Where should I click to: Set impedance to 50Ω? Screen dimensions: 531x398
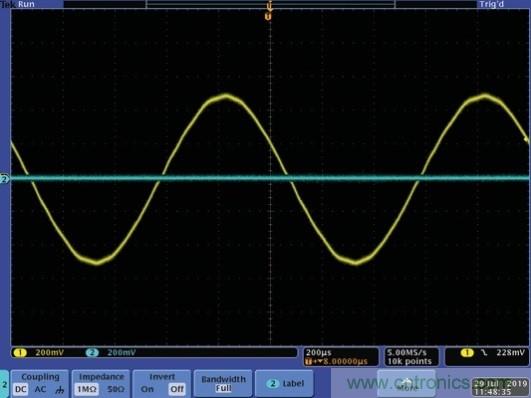(116, 389)
